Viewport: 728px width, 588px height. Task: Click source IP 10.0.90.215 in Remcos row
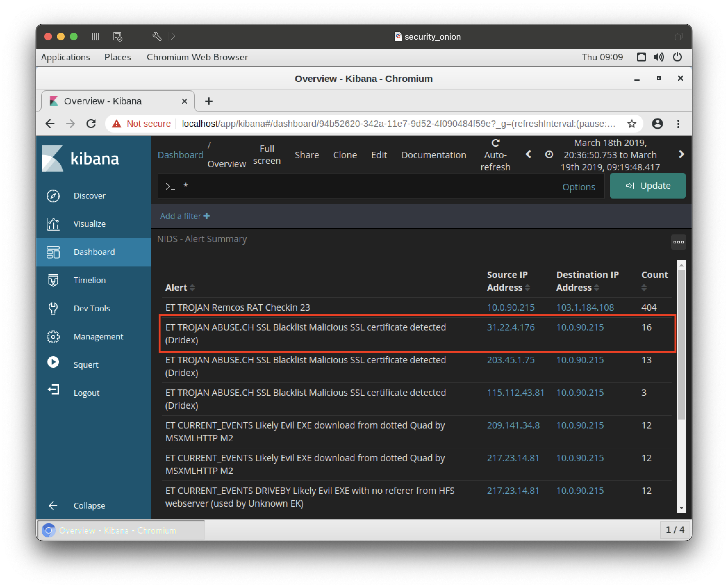[x=510, y=307]
